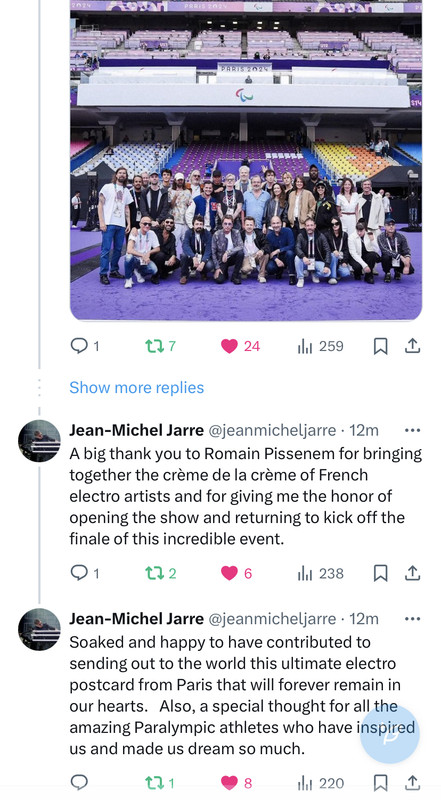This screenshot has width=441, height=800.
Task: Tap the floating compose post button
Action: coord(390,734)
